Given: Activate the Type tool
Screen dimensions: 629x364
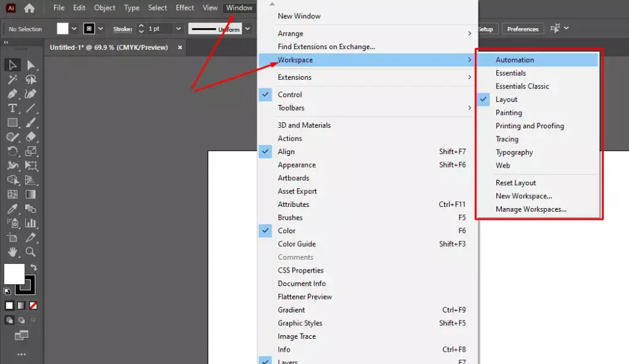Looking at the screenshot, I should coord(12,108).
